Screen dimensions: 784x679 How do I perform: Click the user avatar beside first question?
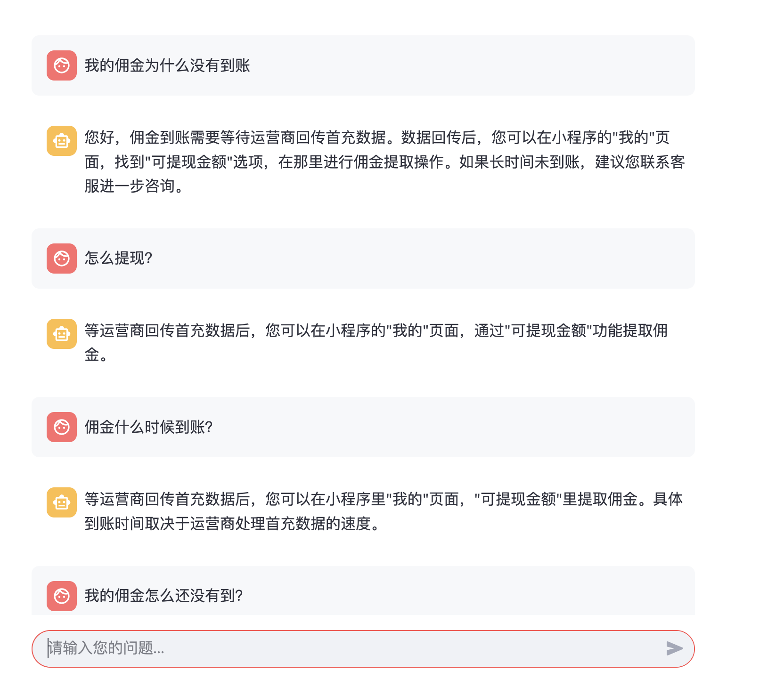pyautogui.click(x=61, y=66)
